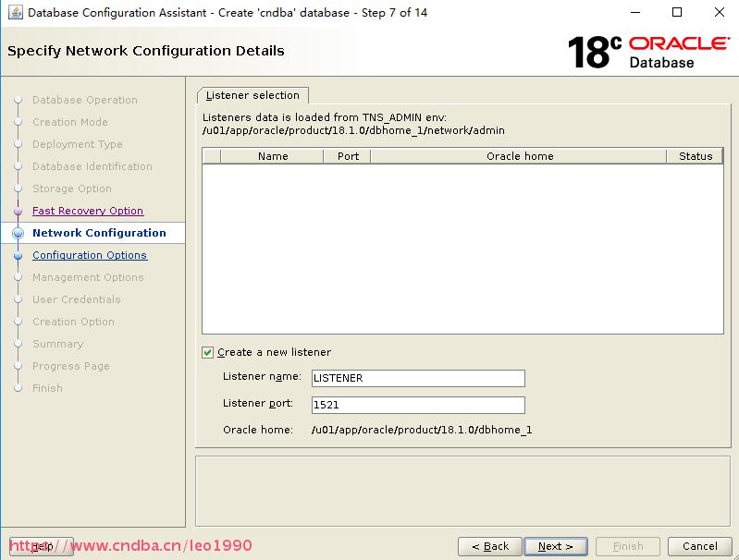This screenshot has height=560, width=739.
Task: Focus the Listener port field
Action: pyautogui.click(x=418, y=405)
